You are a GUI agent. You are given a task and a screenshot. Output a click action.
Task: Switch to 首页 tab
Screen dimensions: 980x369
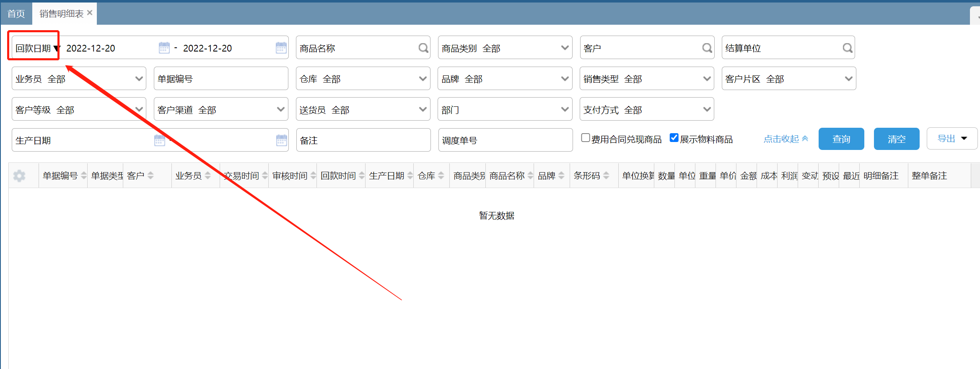coord(16,14)
